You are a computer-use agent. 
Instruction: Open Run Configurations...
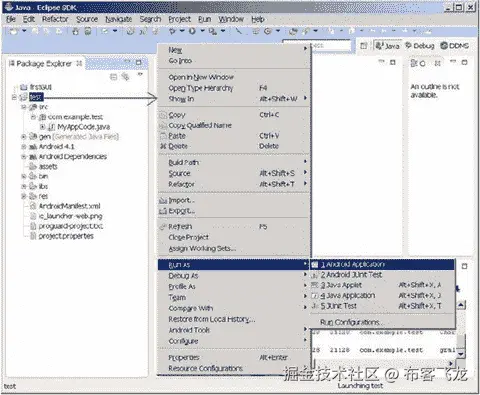tap(382, 322)
